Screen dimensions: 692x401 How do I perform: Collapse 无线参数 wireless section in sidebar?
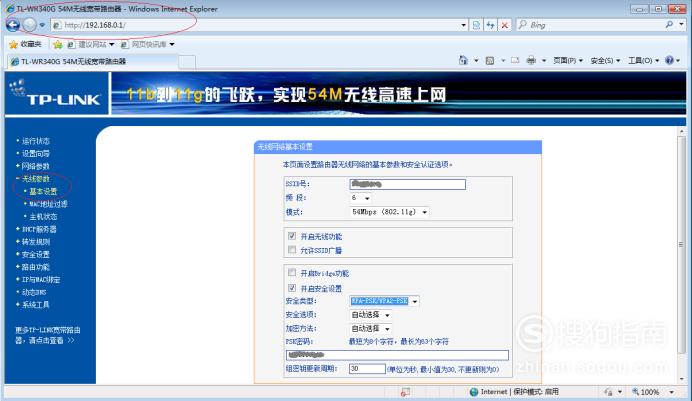35,179
